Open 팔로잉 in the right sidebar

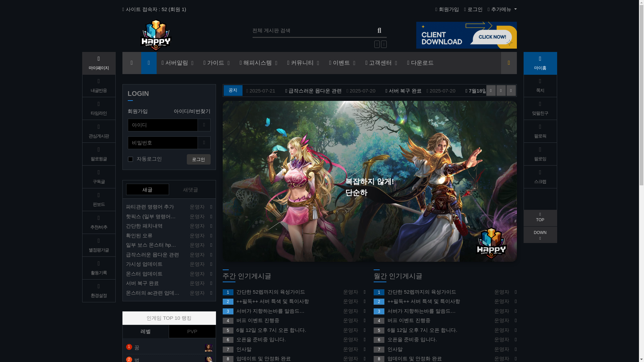[540, 154]
